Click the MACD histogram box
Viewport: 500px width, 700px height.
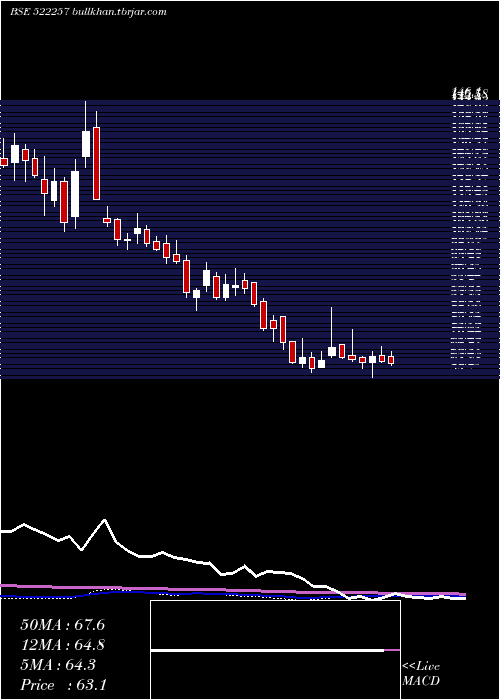275,650
